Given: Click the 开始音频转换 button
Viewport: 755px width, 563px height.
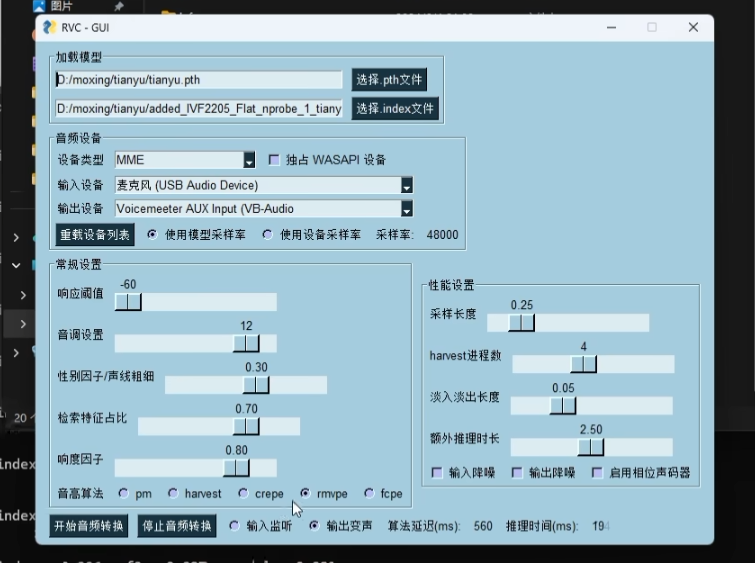Looking at the screenshot, I should tap(89, 526).
